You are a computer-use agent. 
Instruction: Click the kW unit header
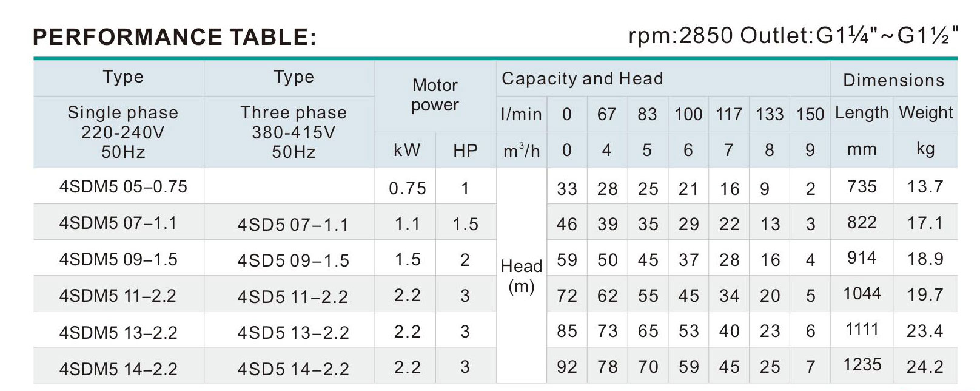pyautogui.click(x=406, y=150)
